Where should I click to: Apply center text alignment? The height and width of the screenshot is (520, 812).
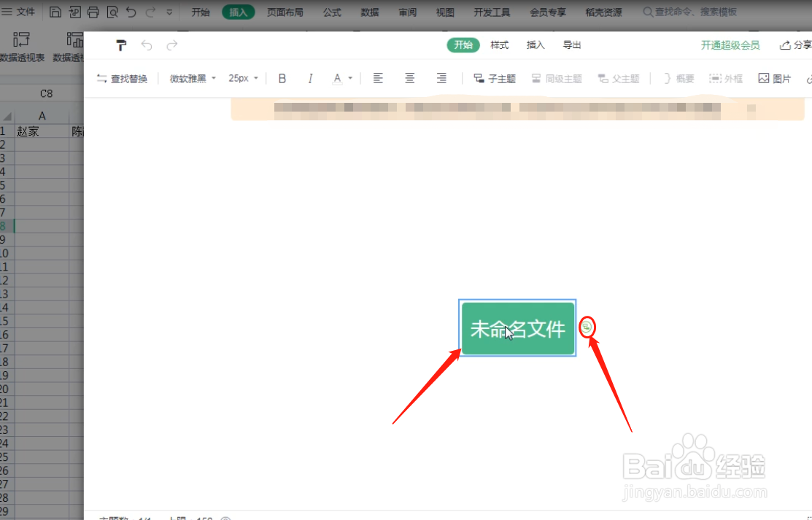click(x=409, y=78)
